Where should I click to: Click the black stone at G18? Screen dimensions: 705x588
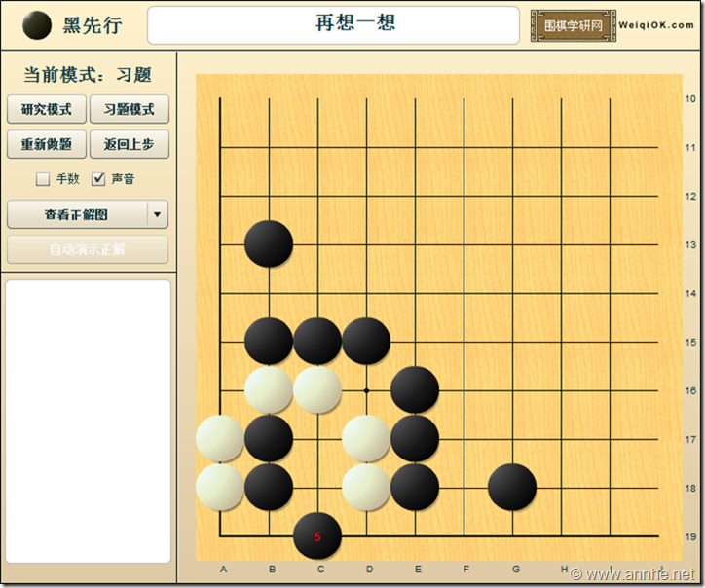512,487
